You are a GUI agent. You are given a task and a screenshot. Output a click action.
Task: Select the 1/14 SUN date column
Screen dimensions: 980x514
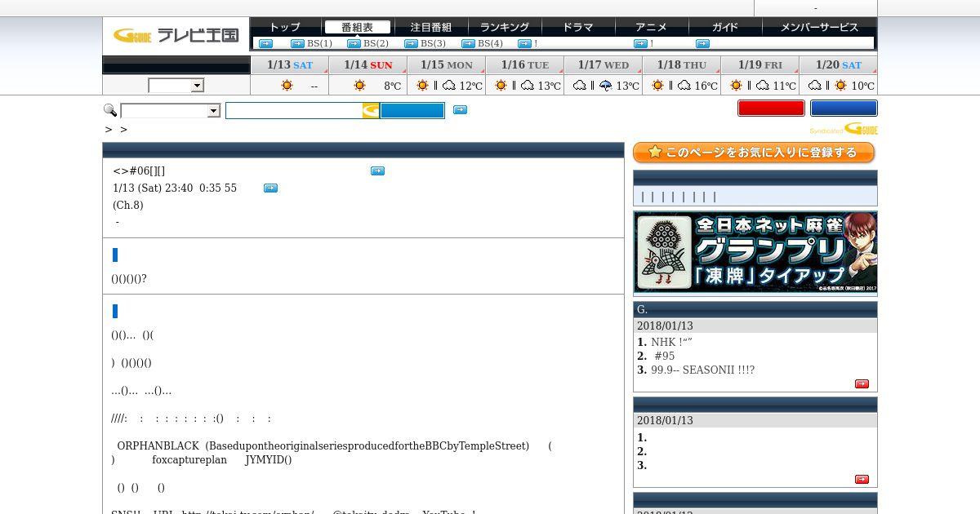pyautogui.click(x=367, y=65)
